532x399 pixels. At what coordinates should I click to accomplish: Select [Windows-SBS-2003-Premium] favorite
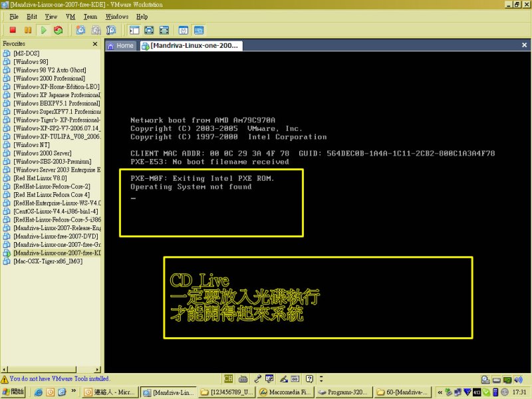[47, 161]
